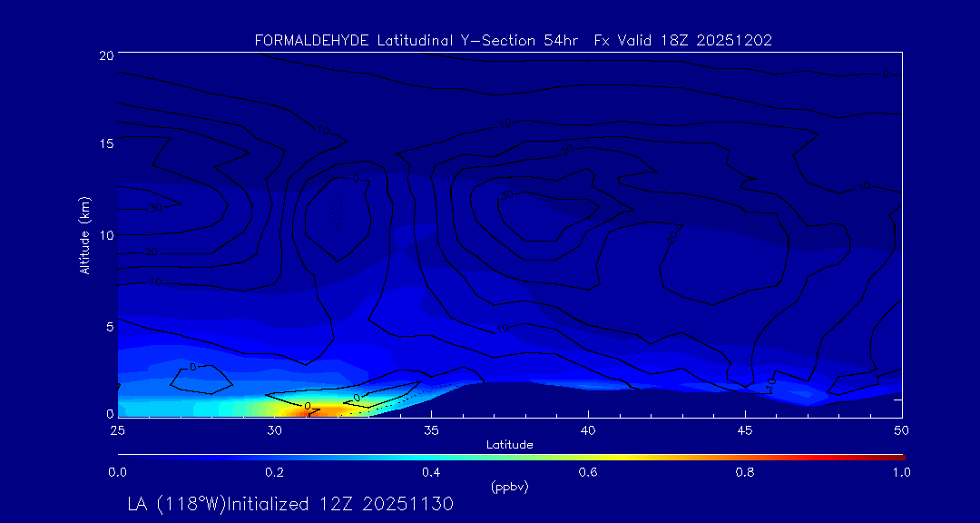This screenshot has width=980, height=523.
Task: Click the (ppbv) units label
Action: tap(509, 486)
